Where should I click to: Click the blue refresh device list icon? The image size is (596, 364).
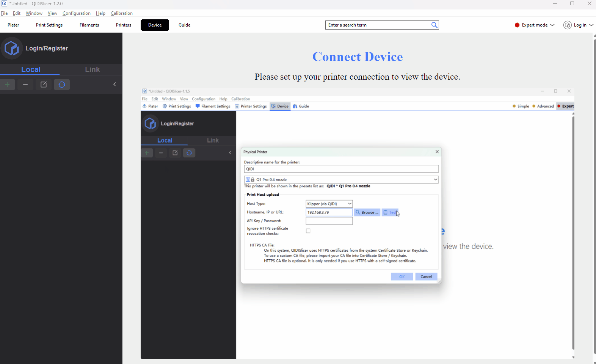pyautogui.click(x=62, y=85)
